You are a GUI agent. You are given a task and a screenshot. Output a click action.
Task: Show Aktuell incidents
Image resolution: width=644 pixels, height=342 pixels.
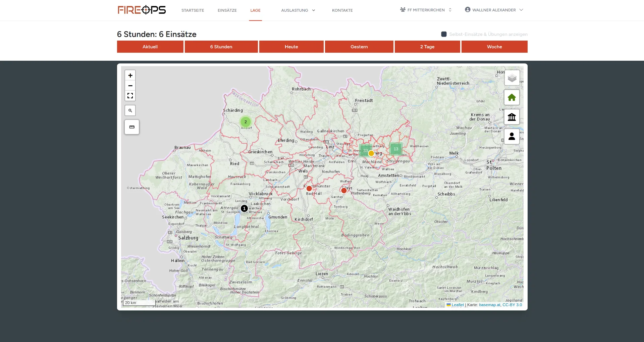tap(150, 47)
